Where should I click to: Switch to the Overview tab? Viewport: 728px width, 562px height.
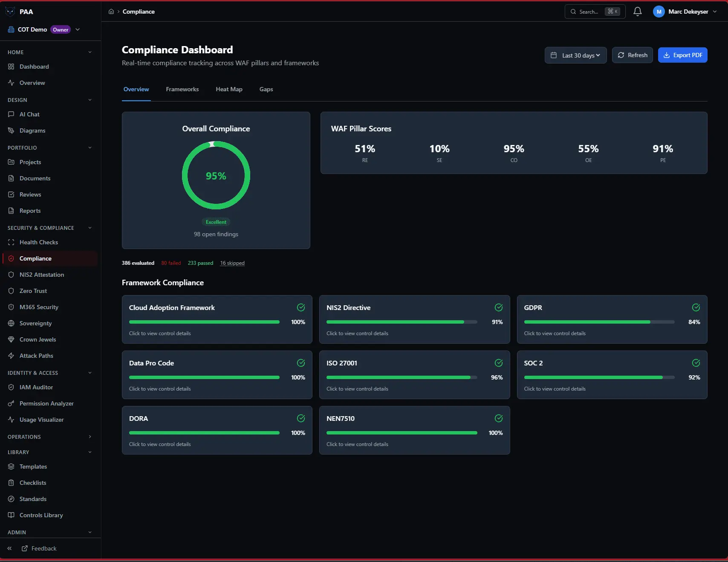pyautogui.click(x=136, y=89)
